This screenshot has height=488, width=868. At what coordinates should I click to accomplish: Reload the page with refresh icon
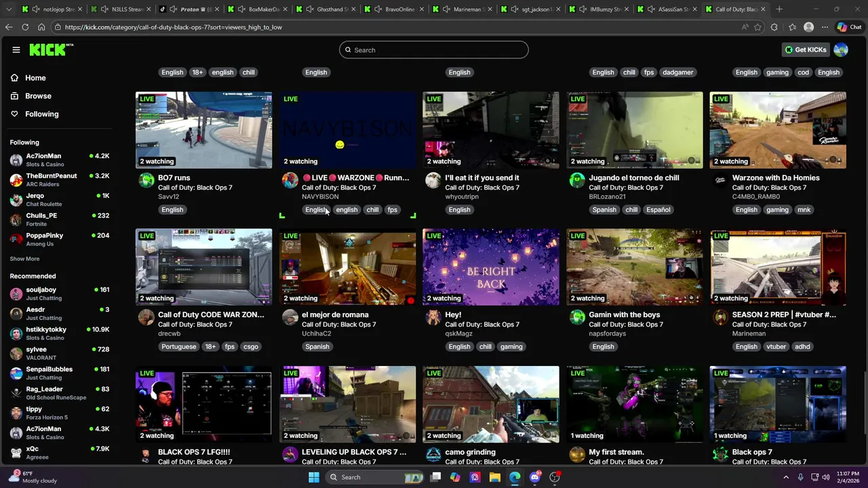pyautogui.click(x=25, y=27)
